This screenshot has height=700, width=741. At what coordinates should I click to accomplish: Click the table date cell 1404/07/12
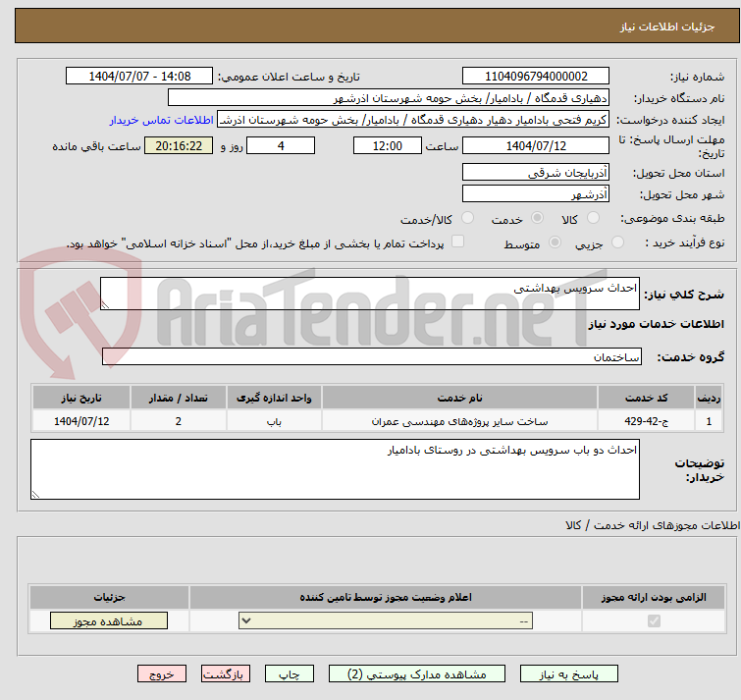[x=81, y=420]
